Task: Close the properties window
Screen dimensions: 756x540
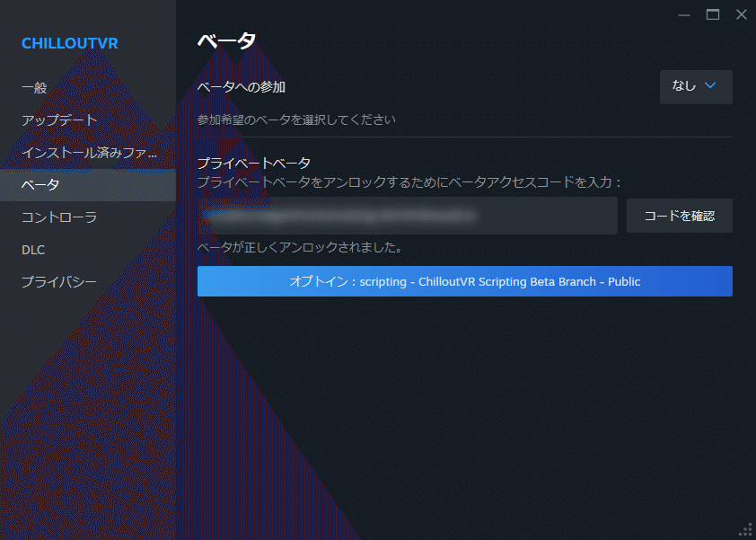Action: point(742,15)
